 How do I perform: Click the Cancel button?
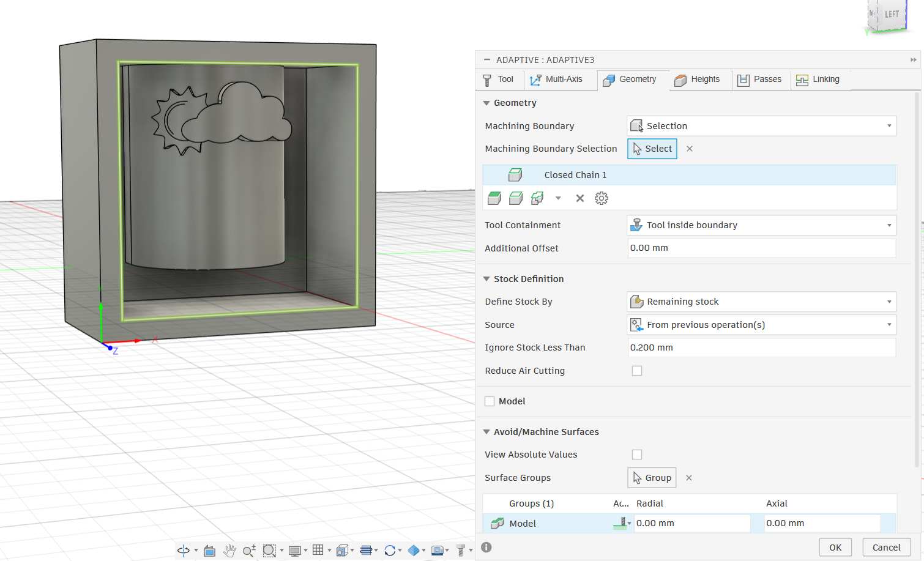point(887,548)
